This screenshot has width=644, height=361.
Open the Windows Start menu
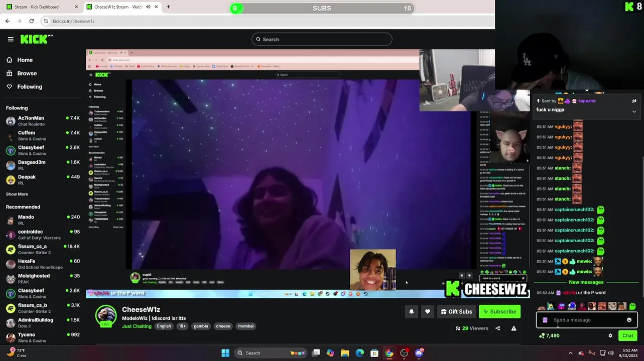click(225, 353)
